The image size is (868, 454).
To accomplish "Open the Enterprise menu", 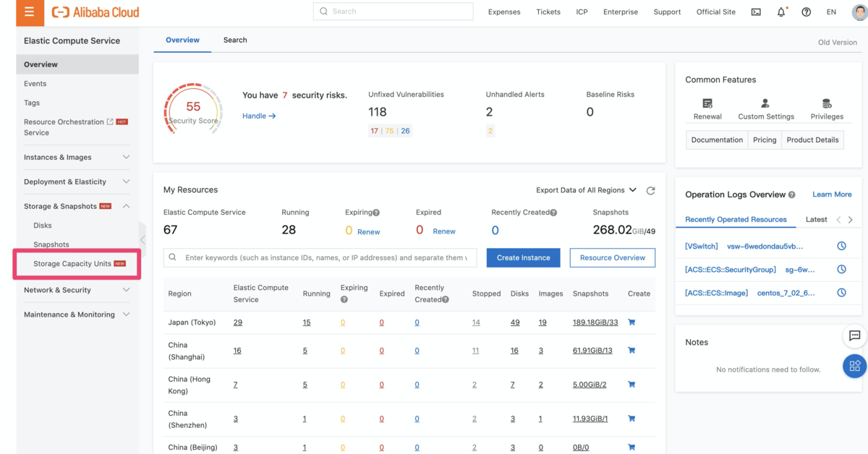I will (621, 12).
